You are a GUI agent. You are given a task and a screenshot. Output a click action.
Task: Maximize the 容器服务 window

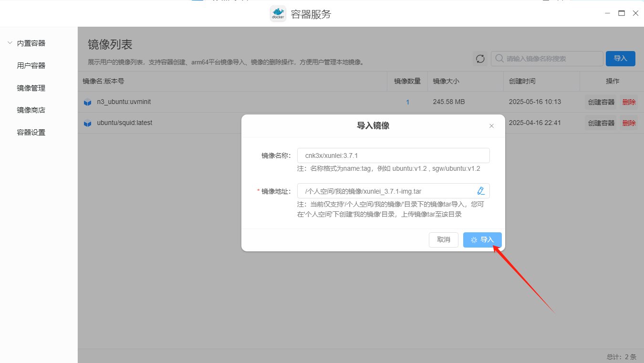point(622,13)
